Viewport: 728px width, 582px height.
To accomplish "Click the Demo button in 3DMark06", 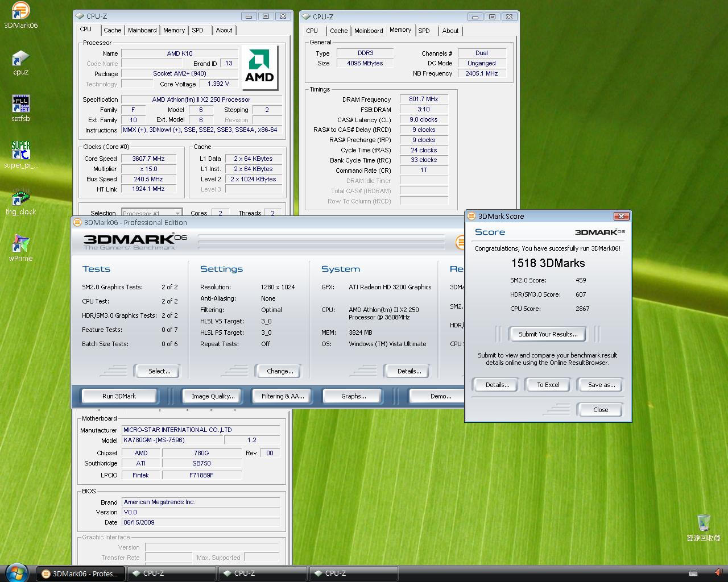I will [x=438, y=396].
